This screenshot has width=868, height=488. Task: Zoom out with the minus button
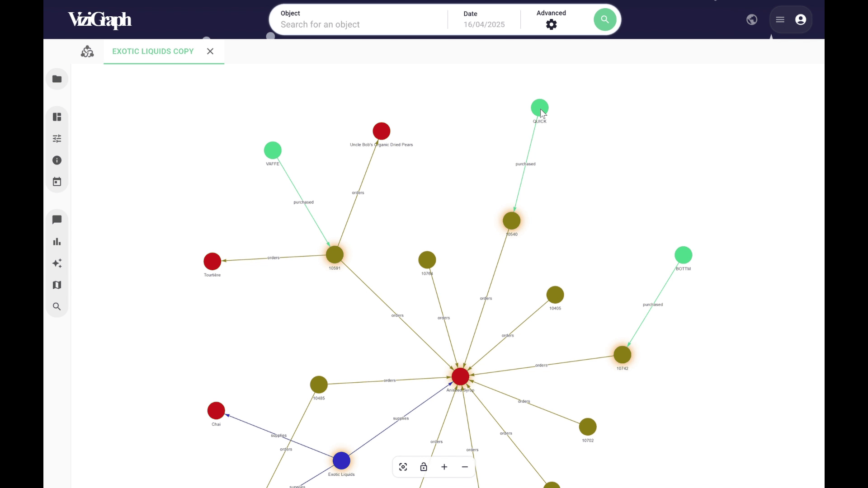465,467
